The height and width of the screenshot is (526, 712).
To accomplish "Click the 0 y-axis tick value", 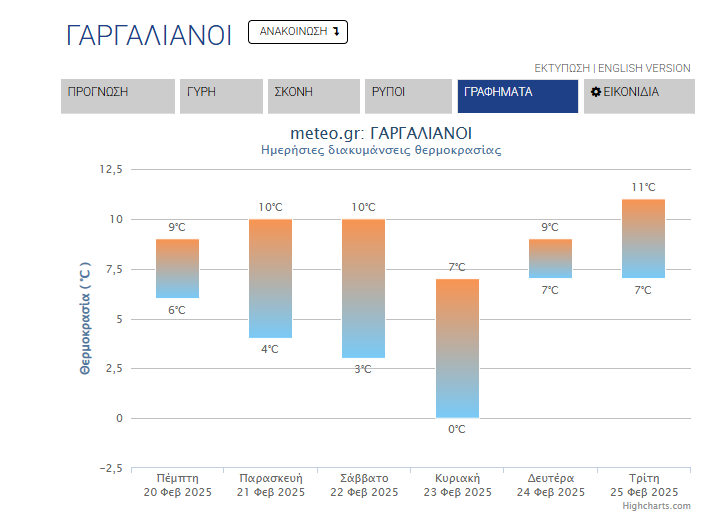I will [119, 418].
